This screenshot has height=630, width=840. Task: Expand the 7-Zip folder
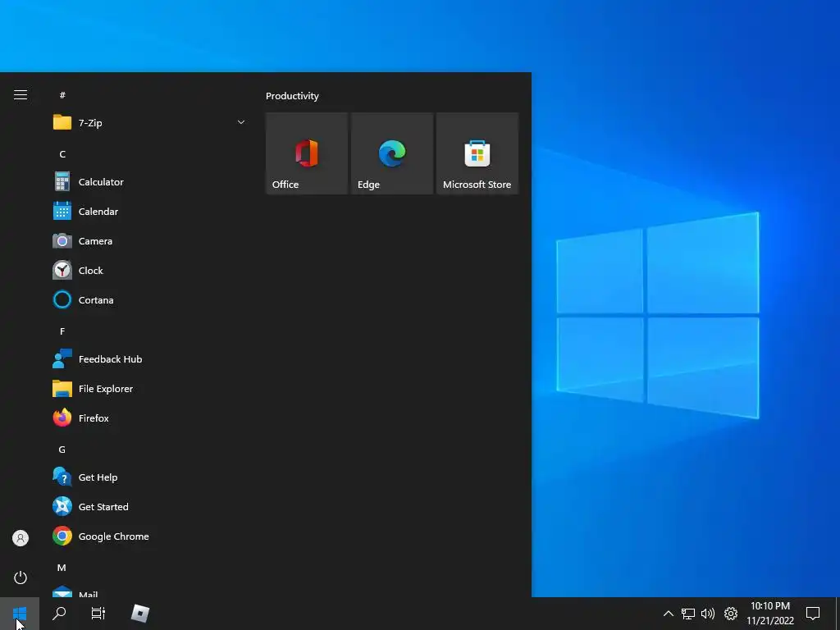pos(150,123)
